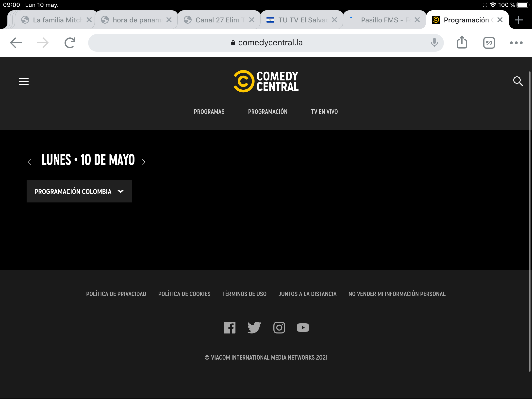Click the page's vertical scrollbar
This screenshot has width=532, height=399.
click(530, 222)
